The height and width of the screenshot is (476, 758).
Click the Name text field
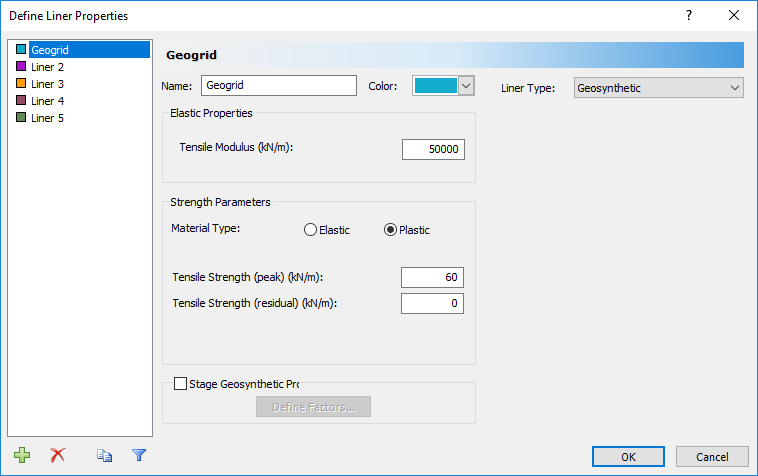(278, 87)
